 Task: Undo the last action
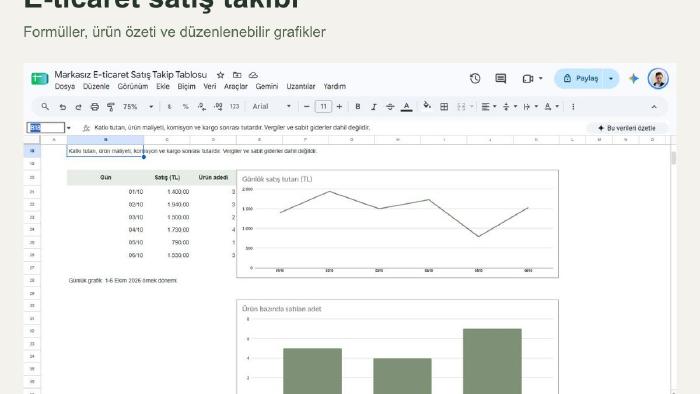[62, 107]
